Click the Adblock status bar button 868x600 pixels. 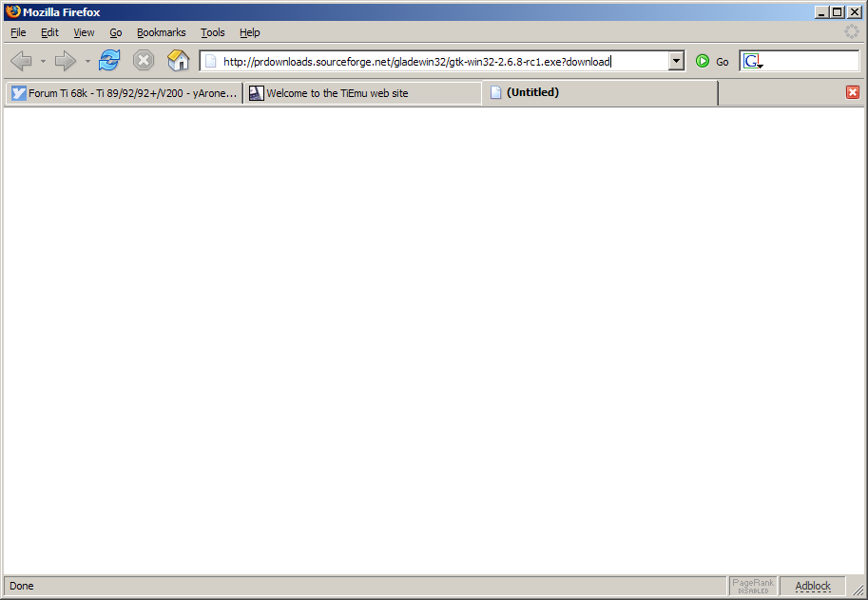tap(813, 586)
